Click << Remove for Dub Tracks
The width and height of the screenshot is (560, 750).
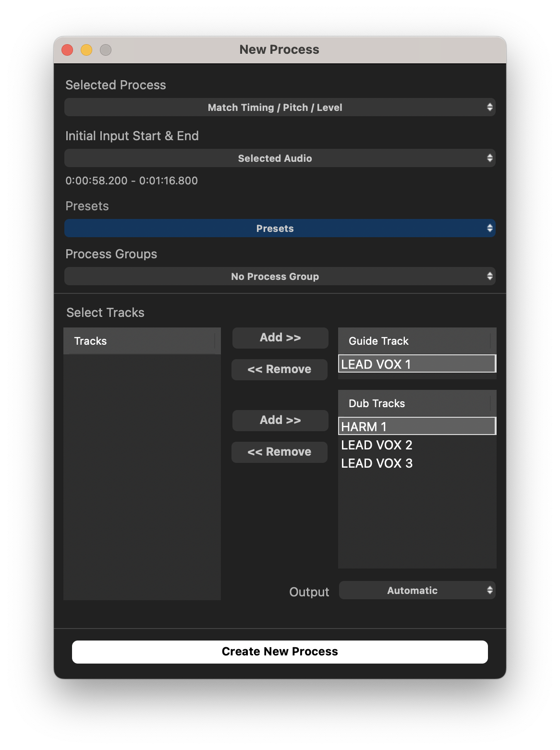279,452
